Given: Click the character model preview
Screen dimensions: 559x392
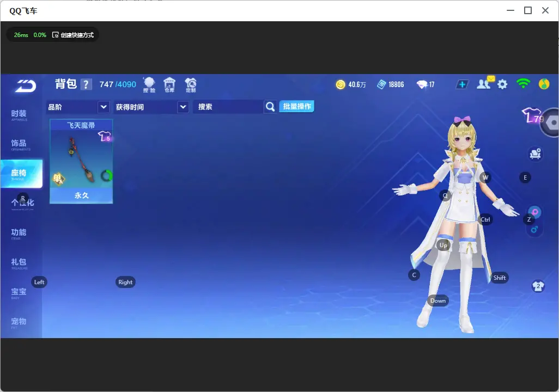Looking at the screenshot, I should pyautogui.click(x=455, y=224).
